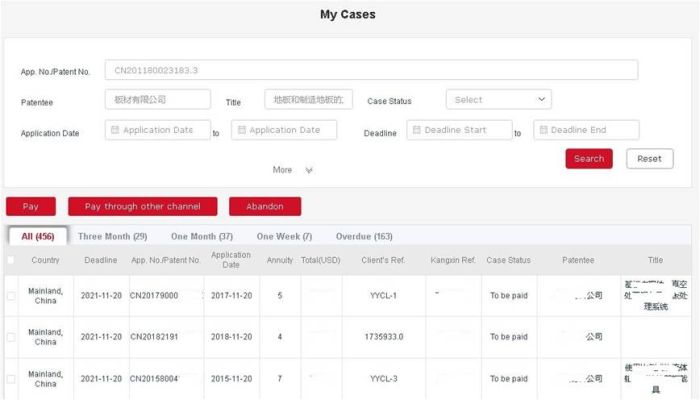Click calendar icon in second Application Date field

pos(241,130)
